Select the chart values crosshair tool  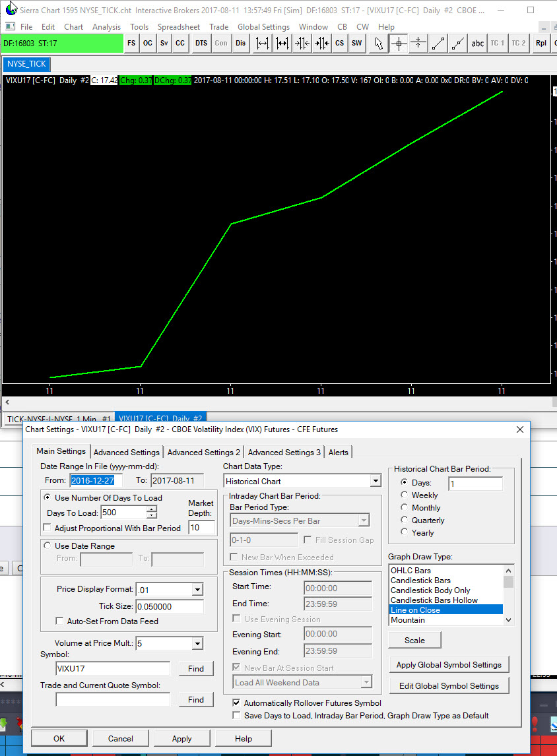[x=399, y=44]
